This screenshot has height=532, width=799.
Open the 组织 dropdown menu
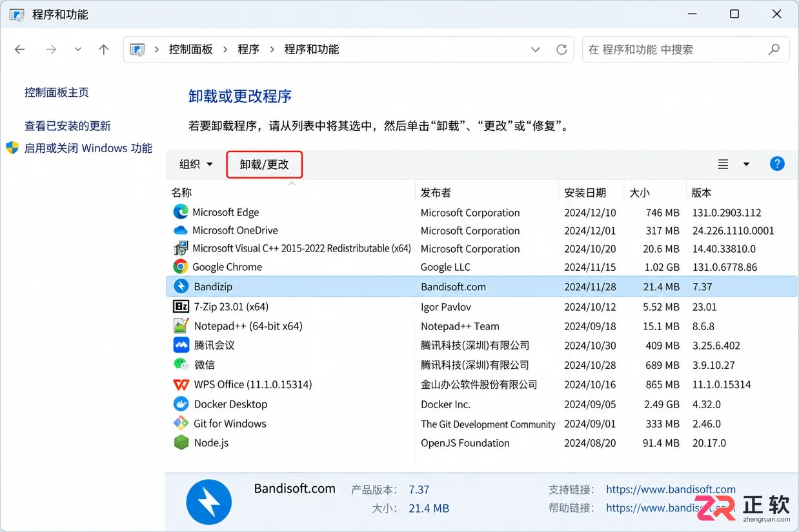coord(196,164)
